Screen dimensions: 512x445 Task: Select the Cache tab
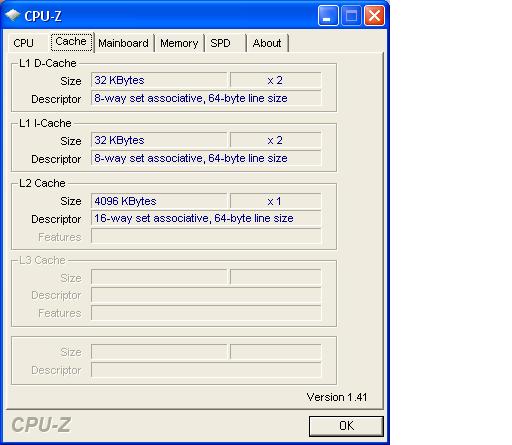[x=71, y=42]
